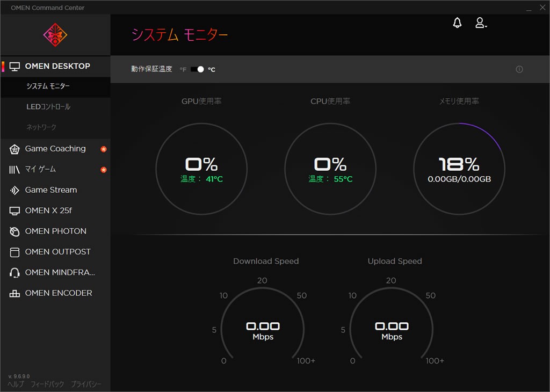Click the Download Speed heading

[266, 261]
